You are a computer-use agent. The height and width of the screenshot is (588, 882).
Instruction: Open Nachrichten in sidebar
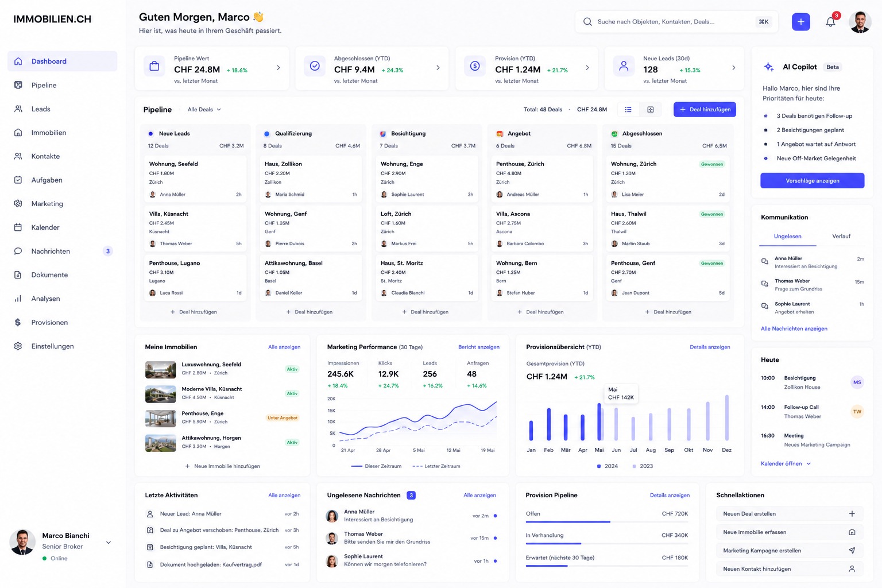(62, 252)
